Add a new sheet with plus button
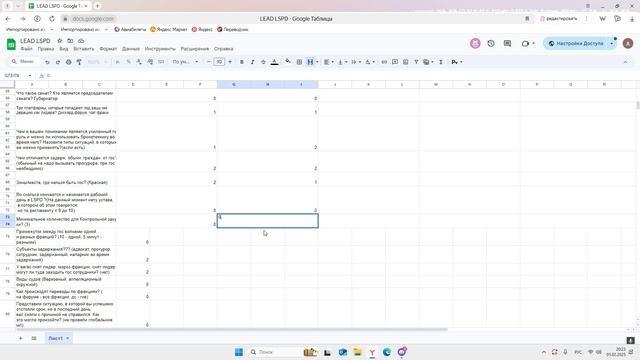 (20, 338)
